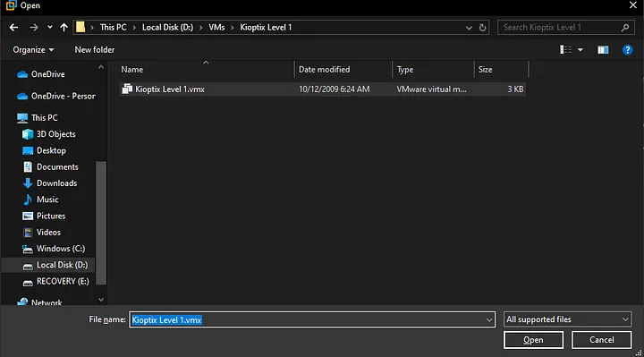Open the Pictures folder in sidebar
644x357 pixels.
click(44, 217)
